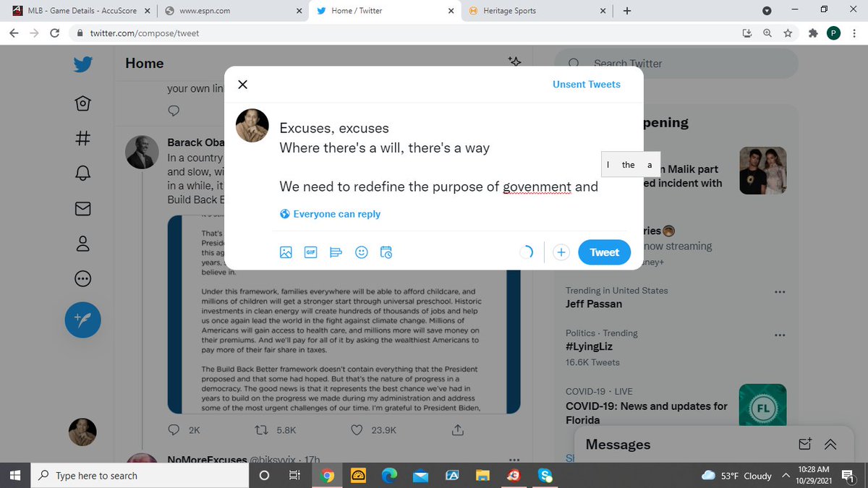Go to Home via sidebar house icon
The height and width of the screenshot is (488, 868).
pos(82,103)
